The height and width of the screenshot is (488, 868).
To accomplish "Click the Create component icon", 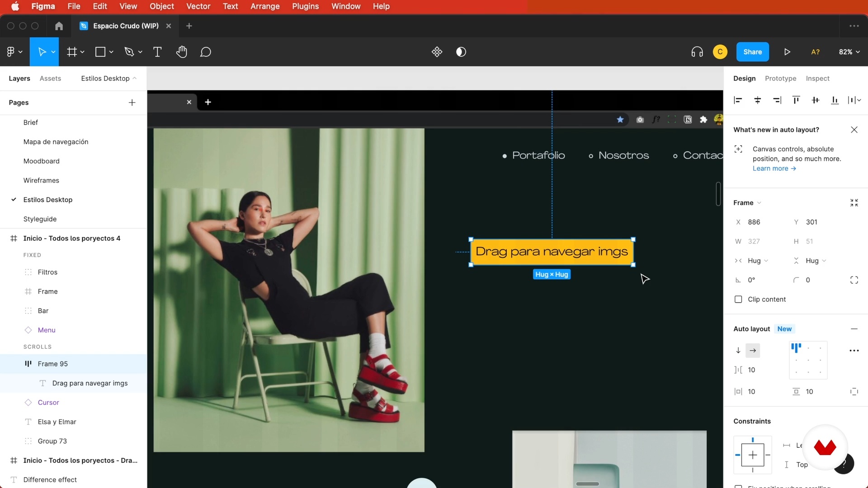I will [x=437, y=52].
